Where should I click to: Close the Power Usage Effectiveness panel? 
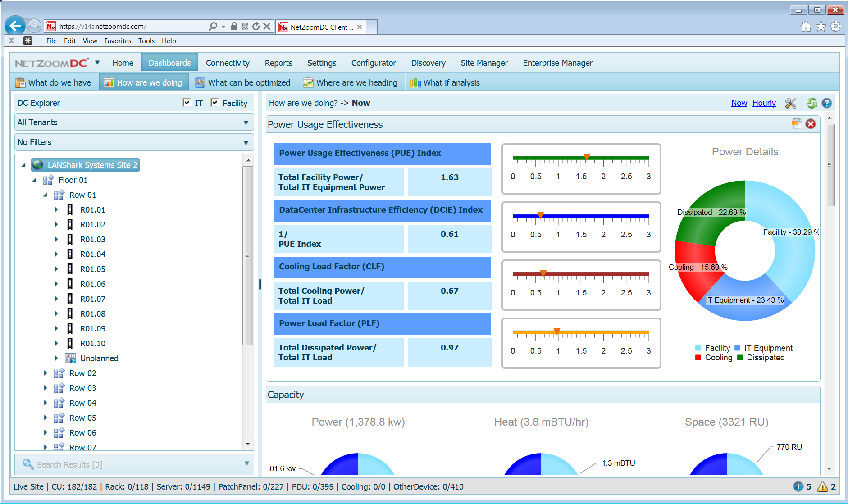[x=810, y=124]
